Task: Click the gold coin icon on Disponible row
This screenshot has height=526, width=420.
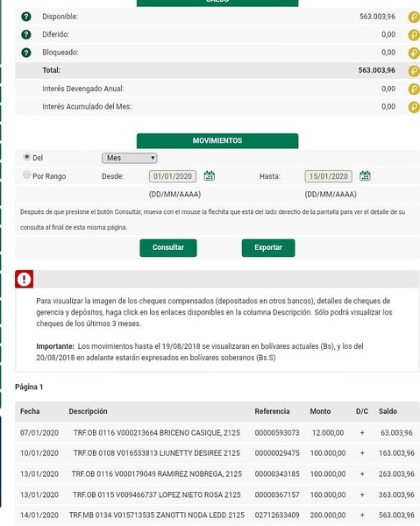Action: (414, 17)
